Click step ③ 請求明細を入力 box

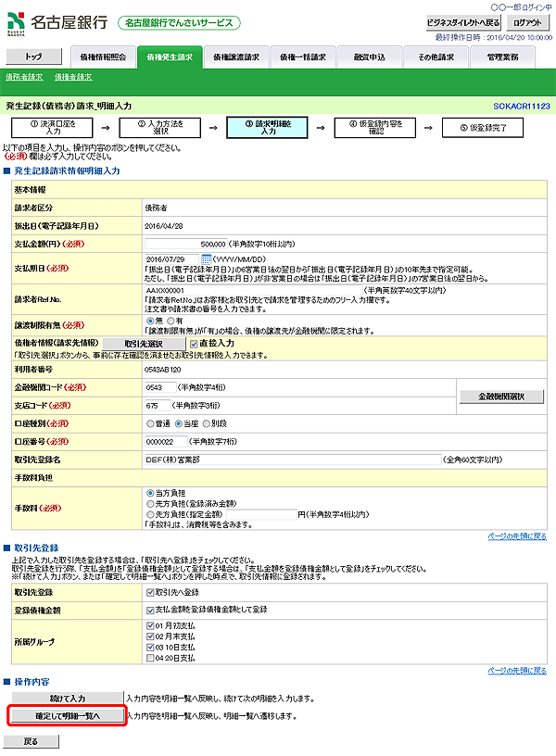(268, 127)
